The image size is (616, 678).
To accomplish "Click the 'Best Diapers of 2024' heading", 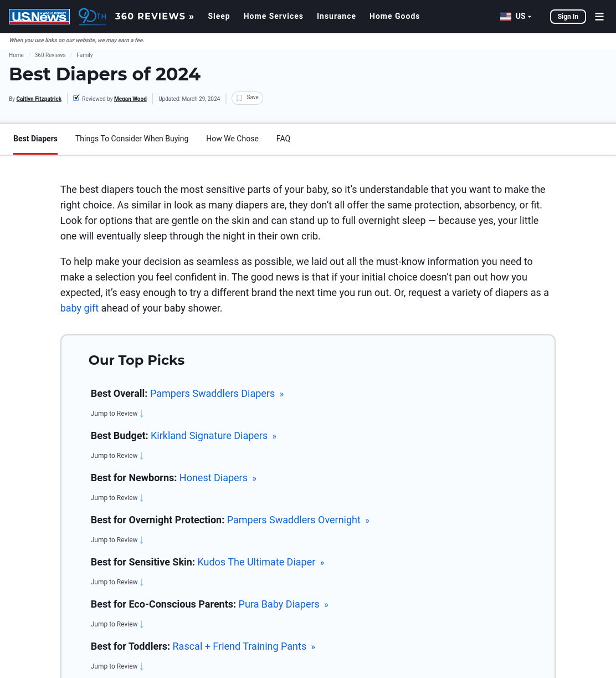I will point(105,74).
